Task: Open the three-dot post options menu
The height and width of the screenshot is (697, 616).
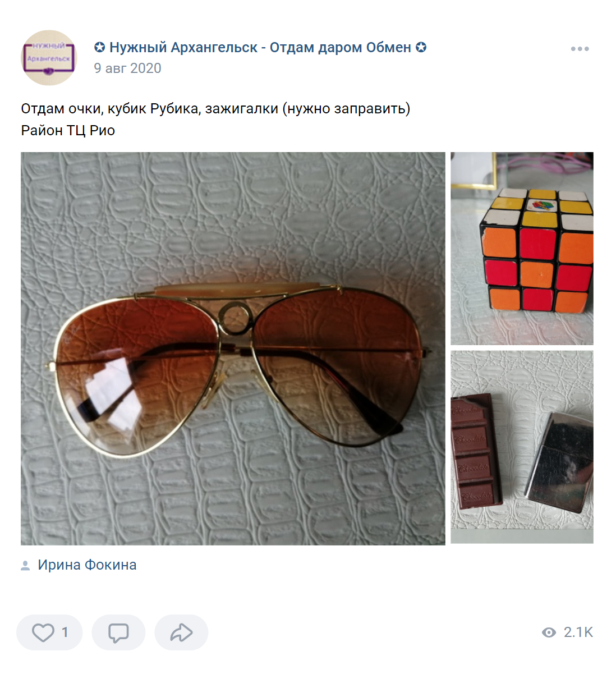Action: (x=580, y=49)
